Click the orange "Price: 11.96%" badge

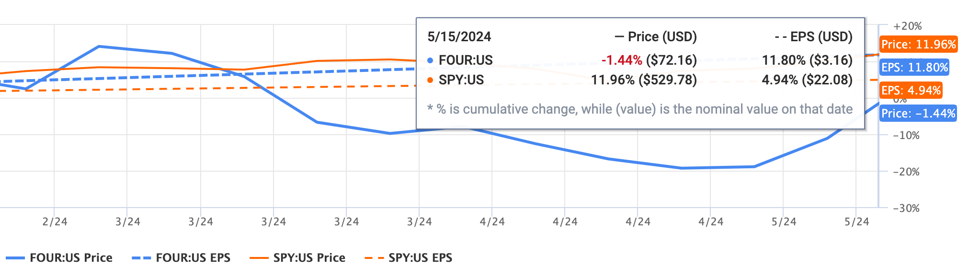point(918,45)
